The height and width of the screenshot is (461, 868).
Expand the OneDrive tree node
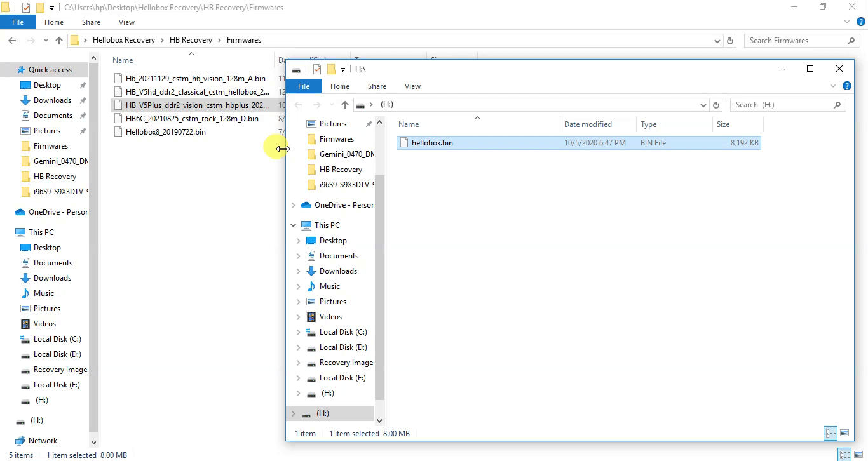[x=294, y=205]
